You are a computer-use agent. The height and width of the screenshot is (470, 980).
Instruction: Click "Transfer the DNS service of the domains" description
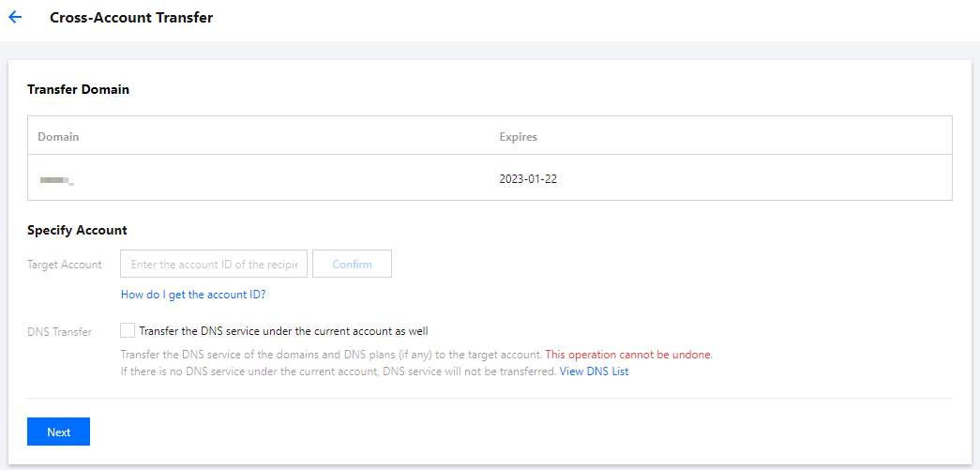(331, 356)
